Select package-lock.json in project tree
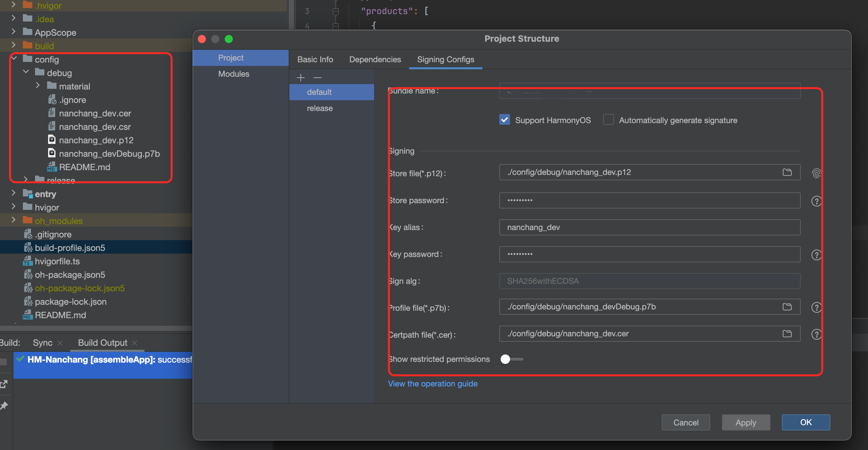868x450 pixels. pos(71,301)
